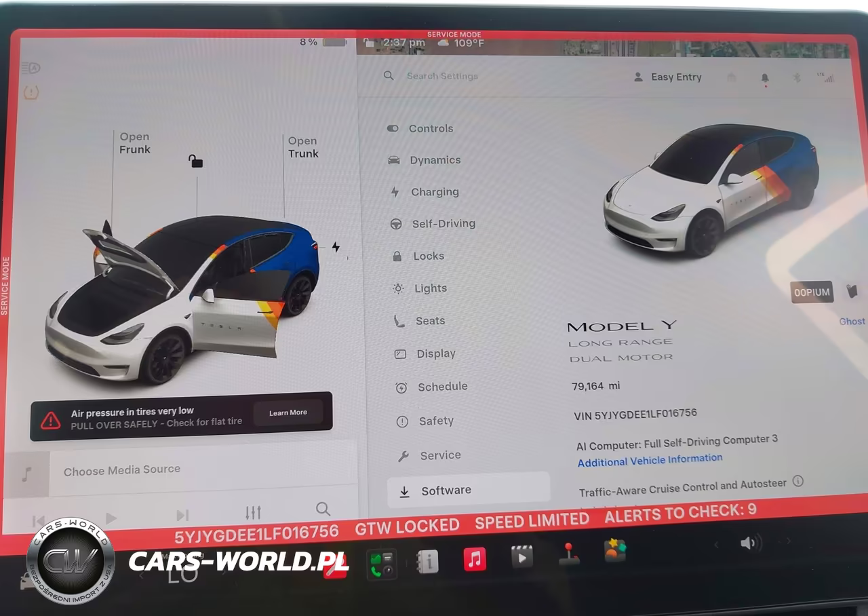The width and height of the screenshot is (868, 616).
Task: Click the info icon beside Autosteer
Action: 798,481
